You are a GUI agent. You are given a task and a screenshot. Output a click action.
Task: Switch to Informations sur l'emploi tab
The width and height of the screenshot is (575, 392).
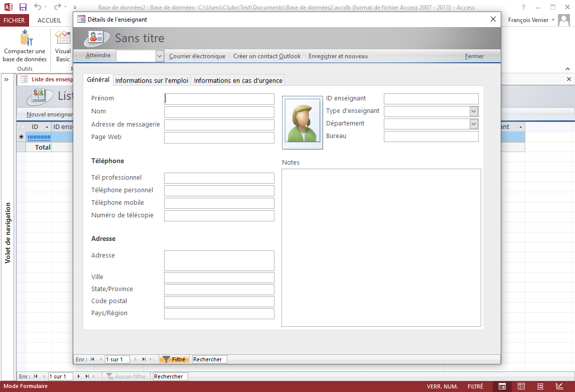point(152,80)
